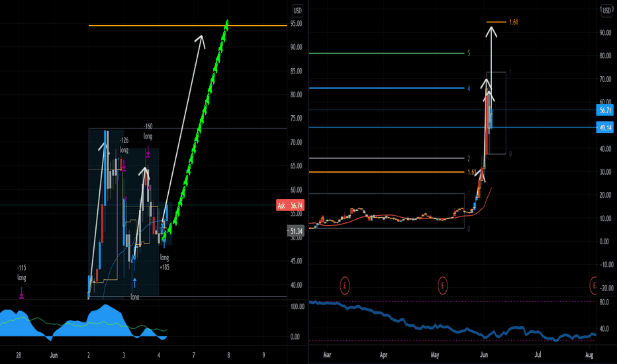Click the 1.61 label at the right chart's top
The height and width of the screenshot is (364, 617).
[514, 22]
